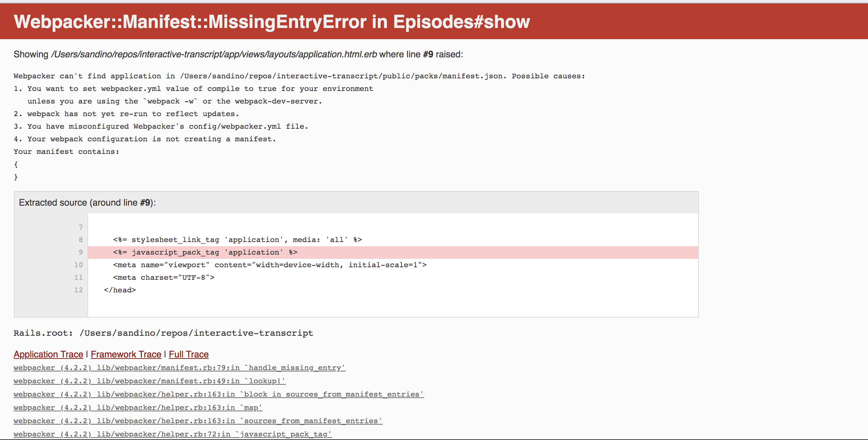Select the Rails.root path text

(163, 333)
